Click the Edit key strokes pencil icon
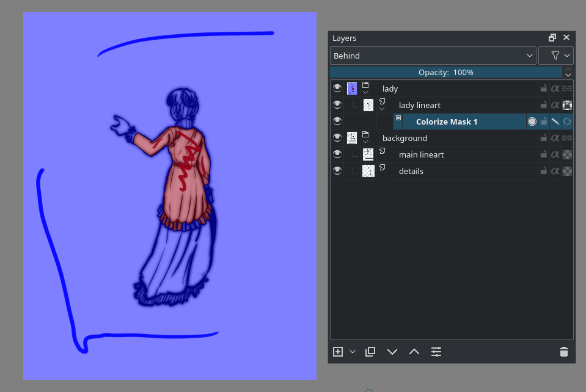The height and width of the screenshot is (392, 586). 555,121
